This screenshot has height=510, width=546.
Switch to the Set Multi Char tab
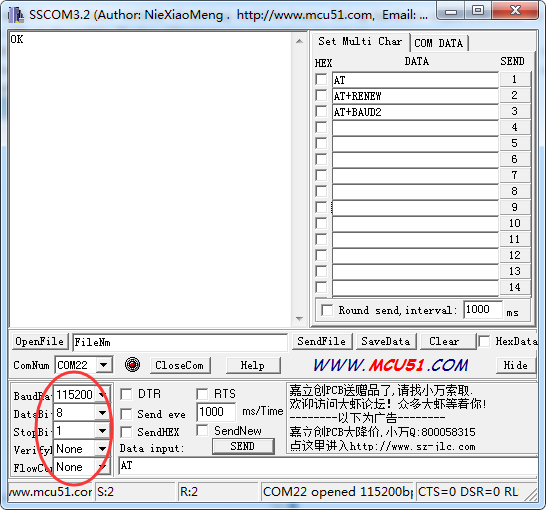[x=360, y=41]
